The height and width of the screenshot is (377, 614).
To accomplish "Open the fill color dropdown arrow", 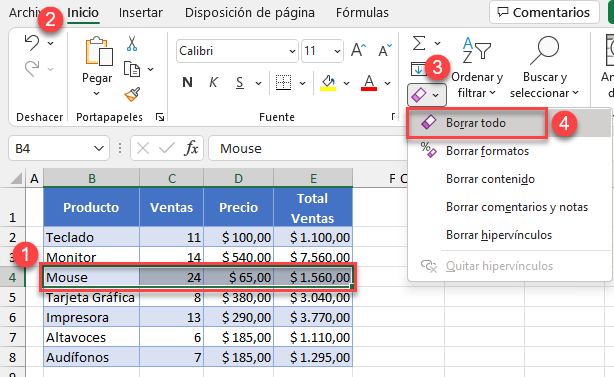I will 347,83.
